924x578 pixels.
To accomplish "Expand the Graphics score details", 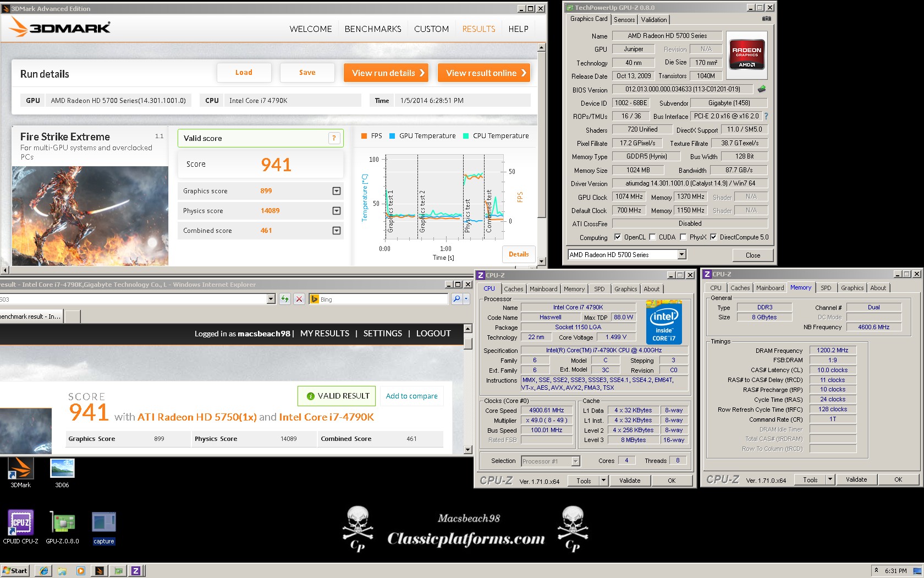I will 337,191.
